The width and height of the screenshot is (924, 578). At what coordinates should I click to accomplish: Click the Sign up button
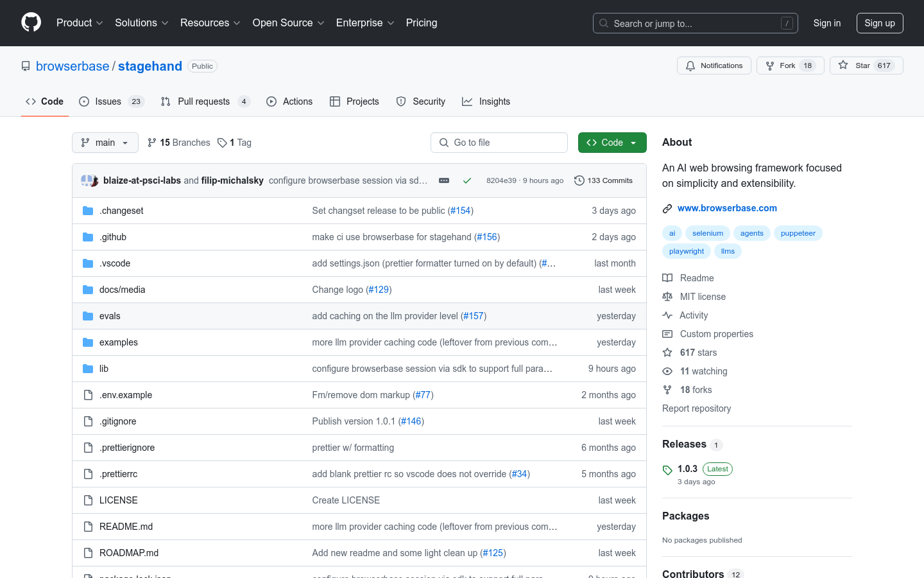880,23
